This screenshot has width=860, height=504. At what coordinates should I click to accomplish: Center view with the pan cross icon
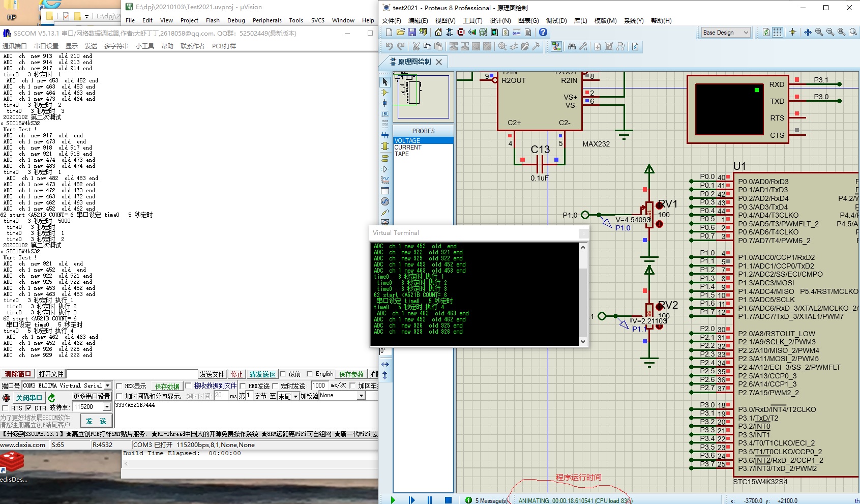click(x=808, y=32)
